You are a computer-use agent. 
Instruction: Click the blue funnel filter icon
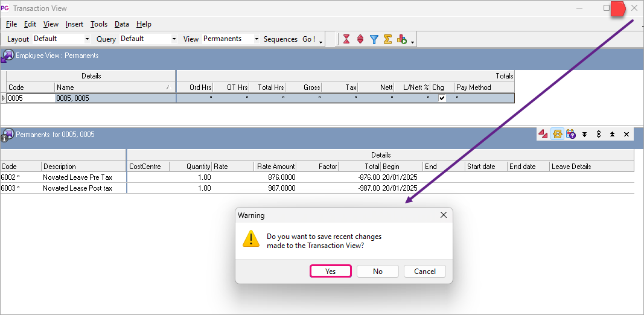pyautogui.click(x=374, y=39)
